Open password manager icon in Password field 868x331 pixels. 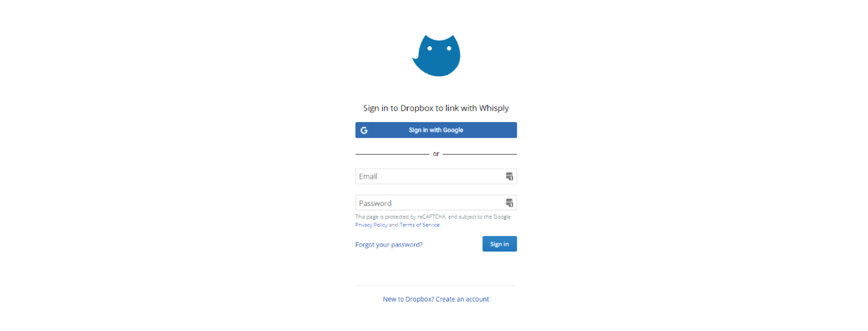[509, 203]
